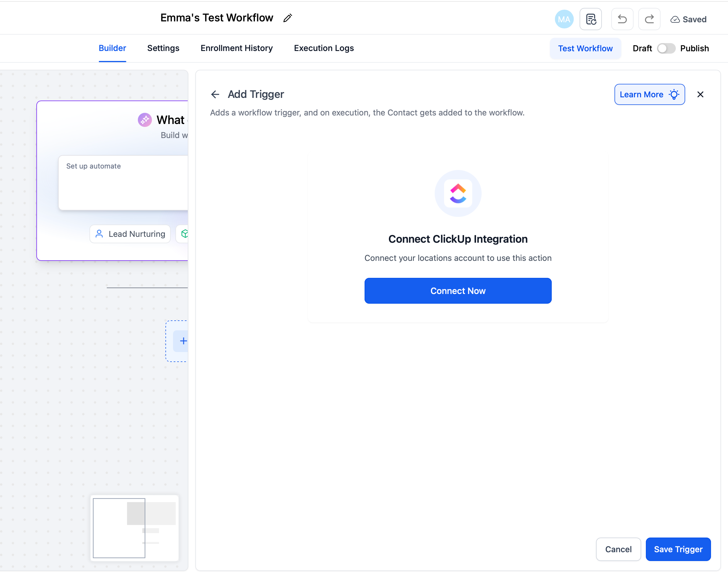Click the plus add-trigger icon on canvas
Image resolution: width=728 pixels, height=578 pixels.
183,341
